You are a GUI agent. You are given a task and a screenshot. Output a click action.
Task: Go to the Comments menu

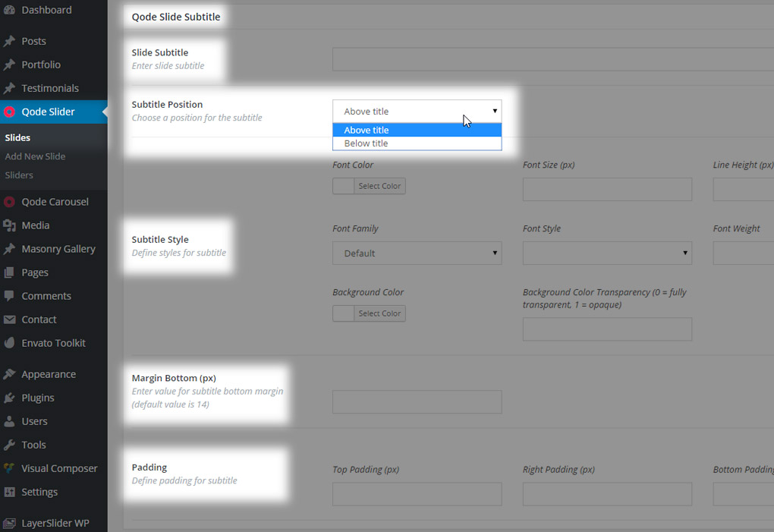[x=46, y=296]
